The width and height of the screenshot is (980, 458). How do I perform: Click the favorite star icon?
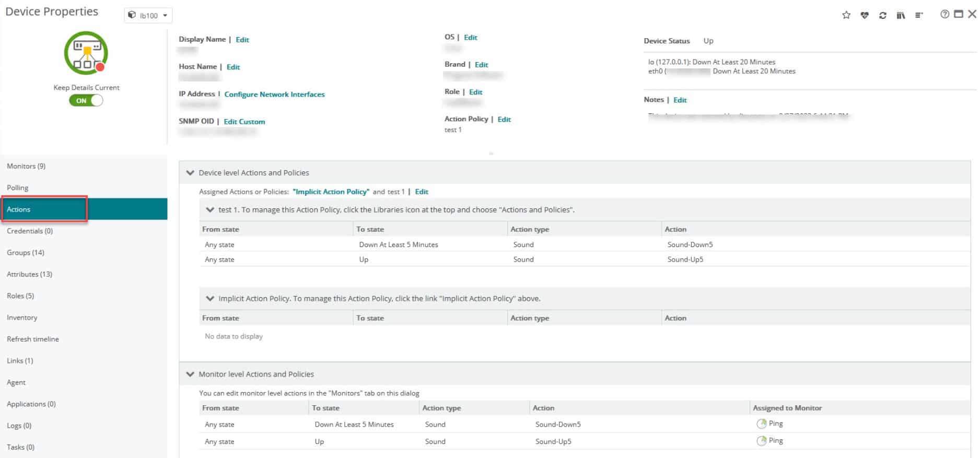coord(846,15)
